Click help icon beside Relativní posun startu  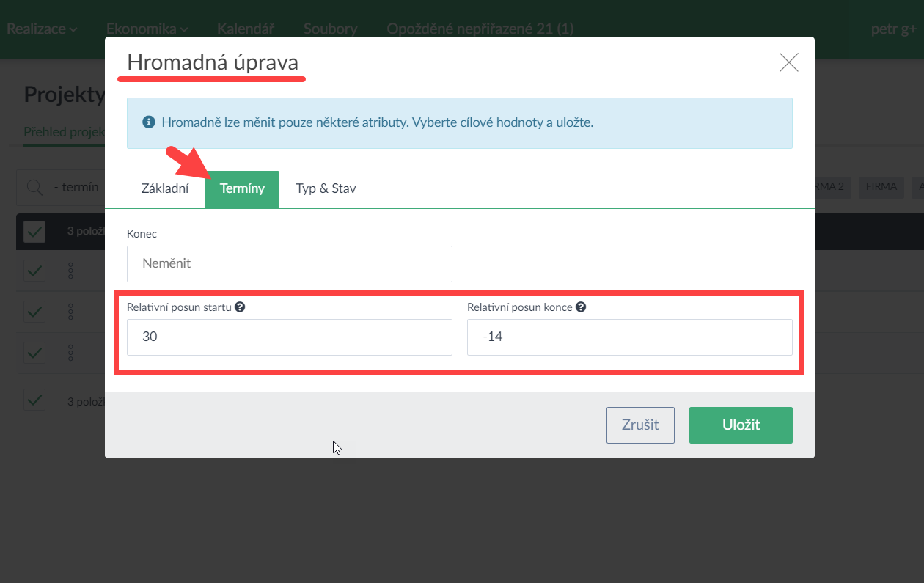[x=240, y=307]
